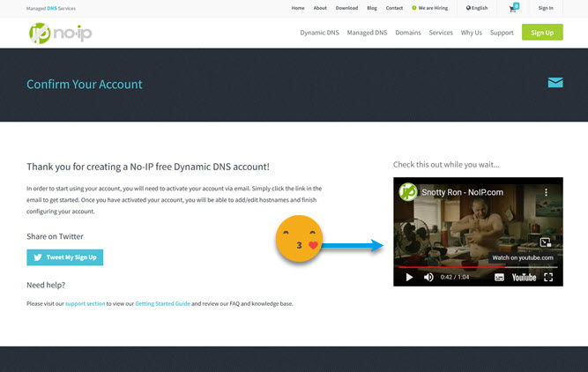The width and height of the screenshot is (588, 372).
Task: Click the envelope mail icon
Action: point(555,83)
